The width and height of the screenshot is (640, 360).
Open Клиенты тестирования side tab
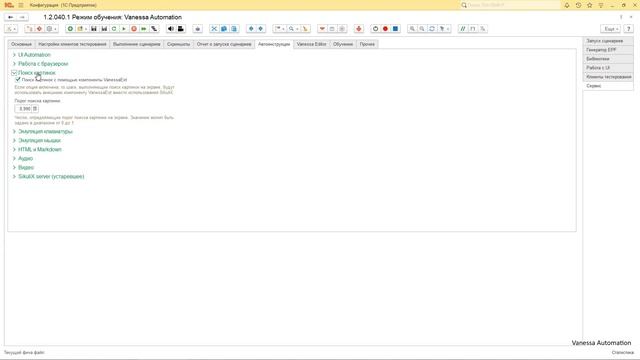click(x=608, y=77)
